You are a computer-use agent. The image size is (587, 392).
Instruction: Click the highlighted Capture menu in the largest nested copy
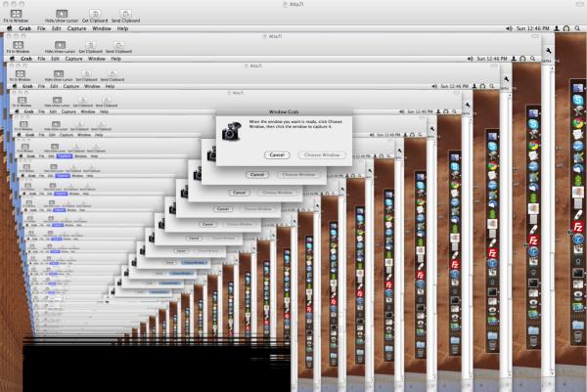[x=65, y=156]
